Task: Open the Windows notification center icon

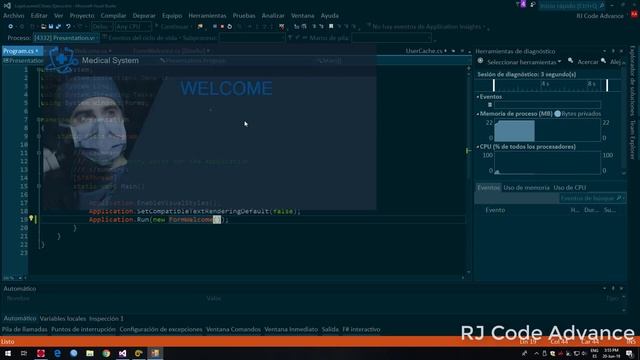Action: (x=630, y=353)
